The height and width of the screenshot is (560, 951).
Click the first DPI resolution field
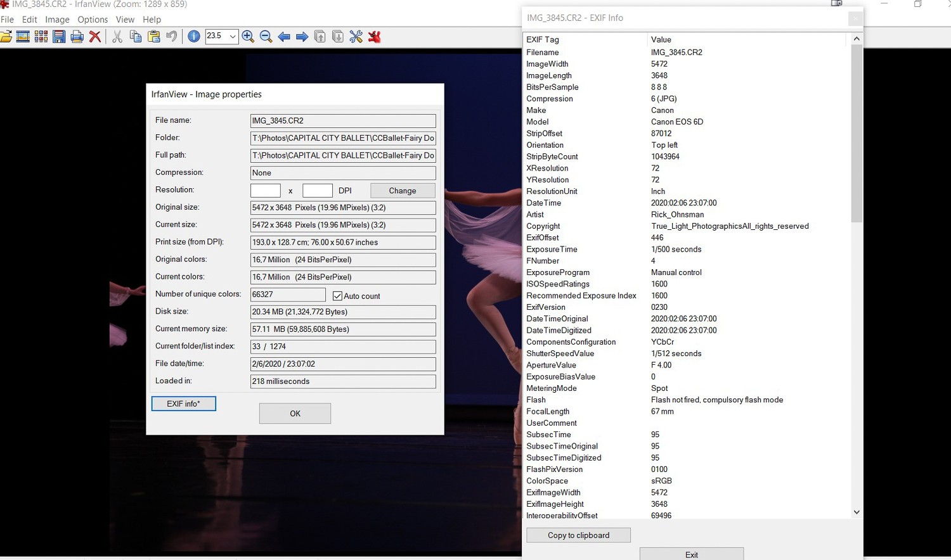(x=266, y=191)
